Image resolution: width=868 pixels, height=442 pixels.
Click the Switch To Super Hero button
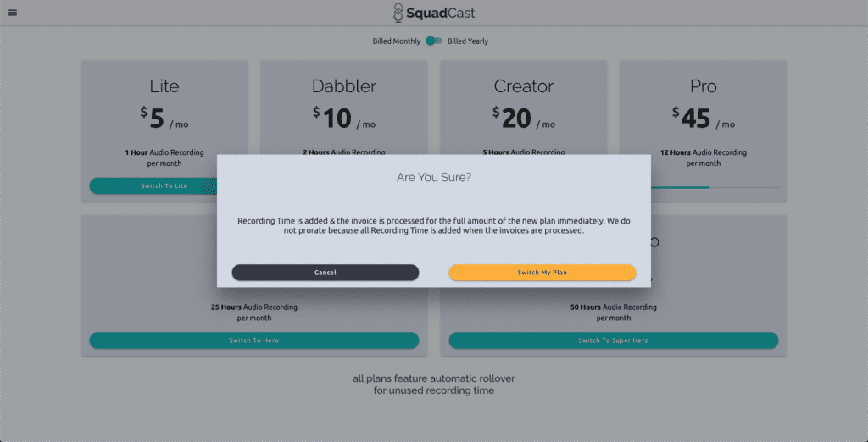click(x=614, y=340)
